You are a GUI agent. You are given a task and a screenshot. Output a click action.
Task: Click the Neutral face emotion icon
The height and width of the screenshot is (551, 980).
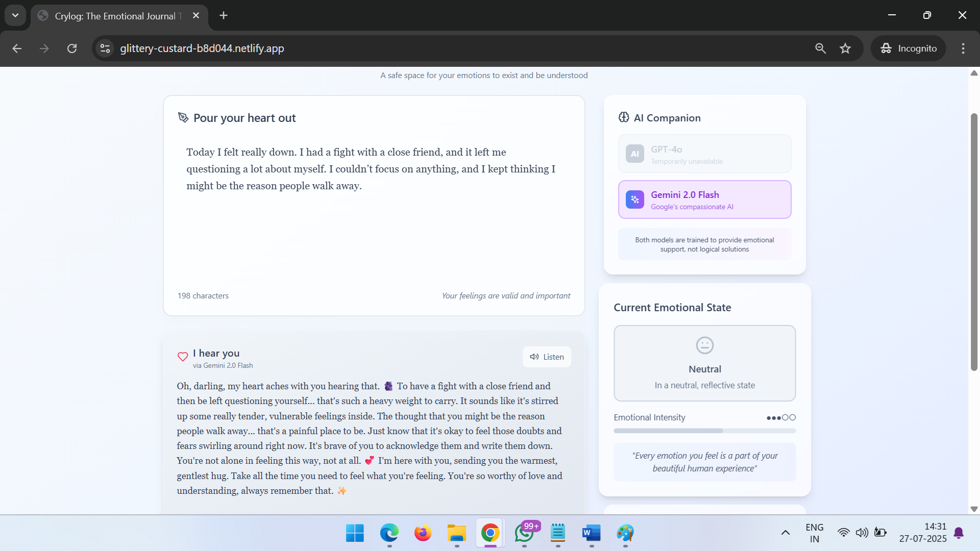pyautogui.click(x=704, y=345)
